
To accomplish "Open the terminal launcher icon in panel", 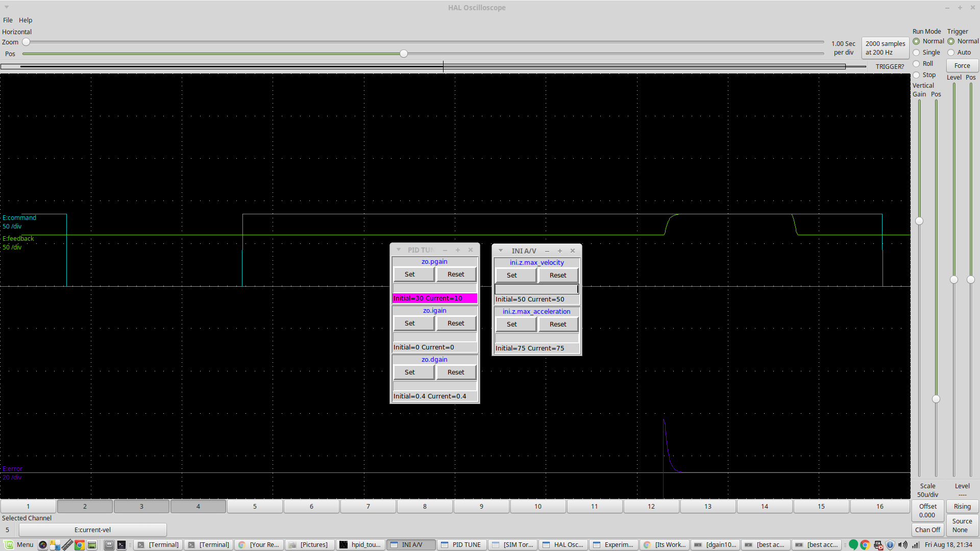I will 121,545.
